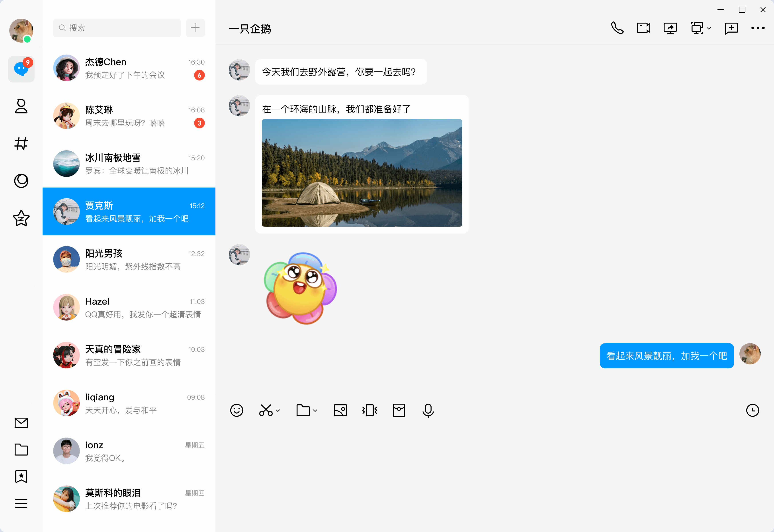The image size is (774, 532).
Task: Open the contacts panel in the sidebar
Action: coord(21,107)
